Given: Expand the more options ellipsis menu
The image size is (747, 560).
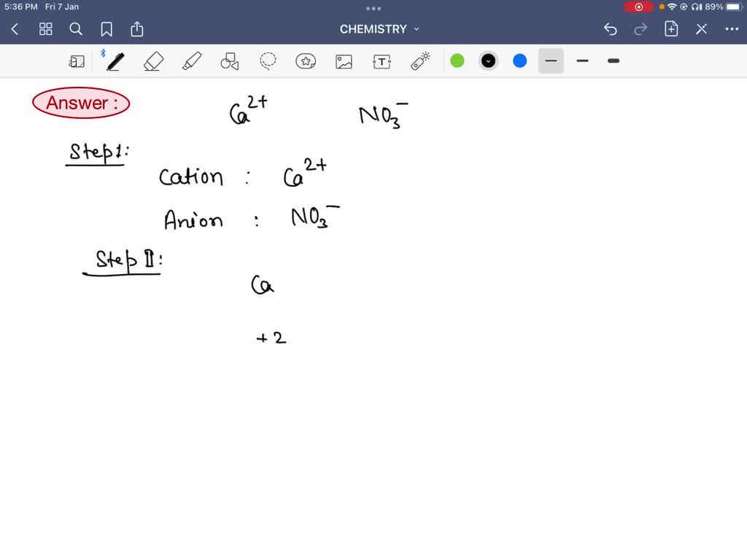Looking at the screenshot, I should click(733, 29).
